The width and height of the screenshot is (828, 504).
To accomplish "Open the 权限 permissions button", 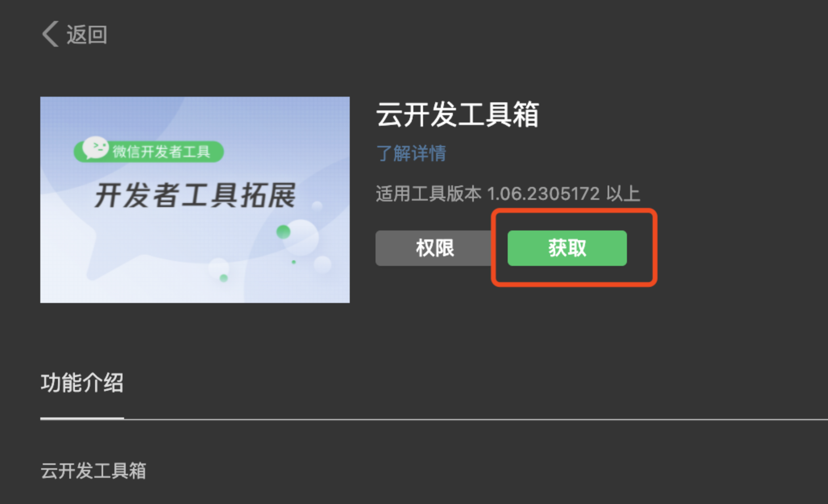I will (x=434, y=248).
